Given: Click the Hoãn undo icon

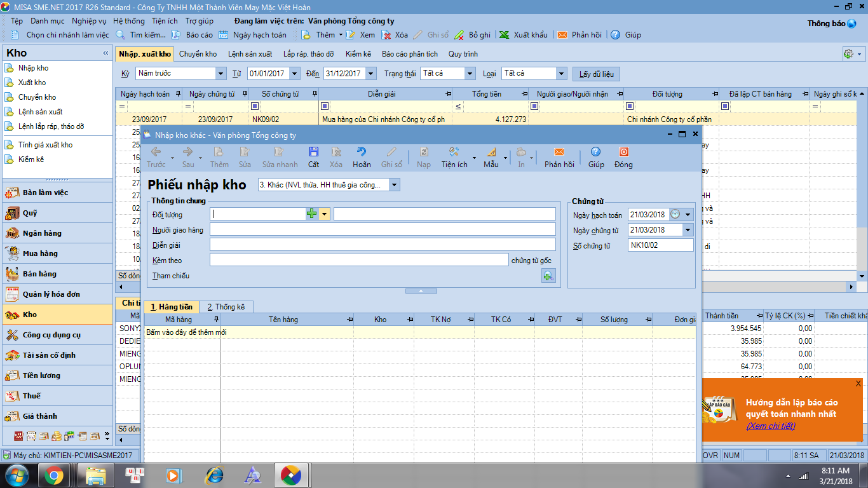Looking at the screenshot, I should click(x=362, y=152).
